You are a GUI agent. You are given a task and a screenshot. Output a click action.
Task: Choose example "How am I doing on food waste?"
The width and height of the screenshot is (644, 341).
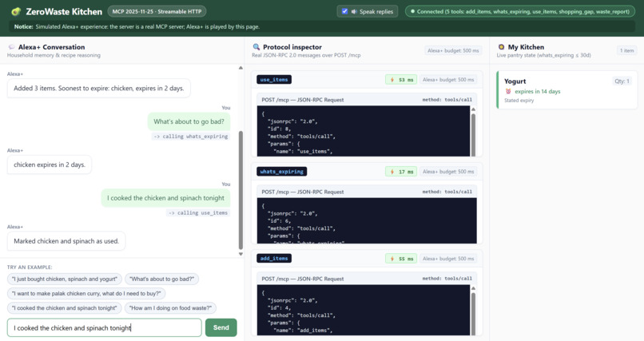click(x=170, y=307)
